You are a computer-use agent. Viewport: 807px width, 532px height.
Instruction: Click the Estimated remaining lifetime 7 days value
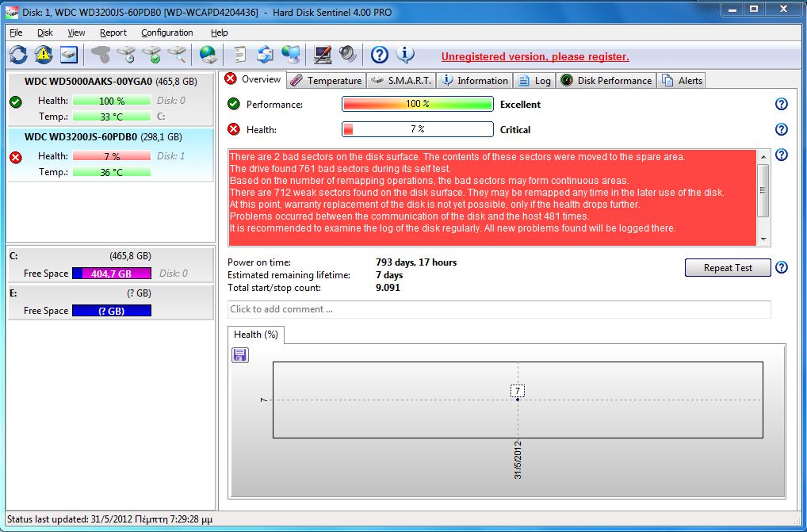click(389, 275)
